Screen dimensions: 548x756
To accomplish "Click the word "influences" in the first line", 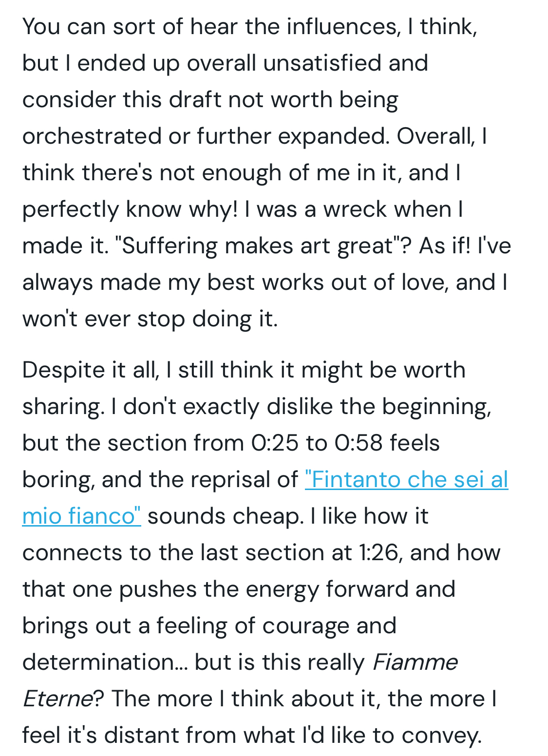I will (341, 27).
